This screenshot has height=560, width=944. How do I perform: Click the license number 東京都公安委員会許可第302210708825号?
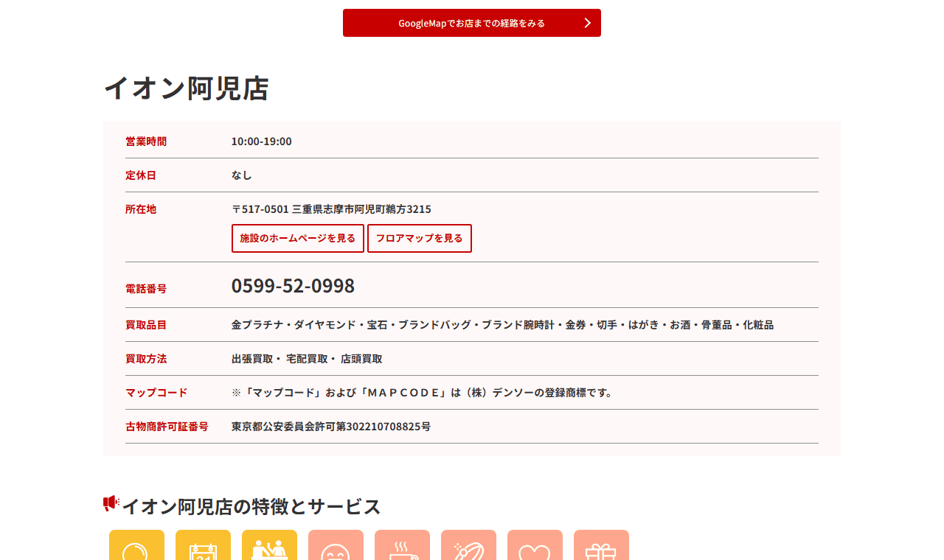(x=331, y=427)
